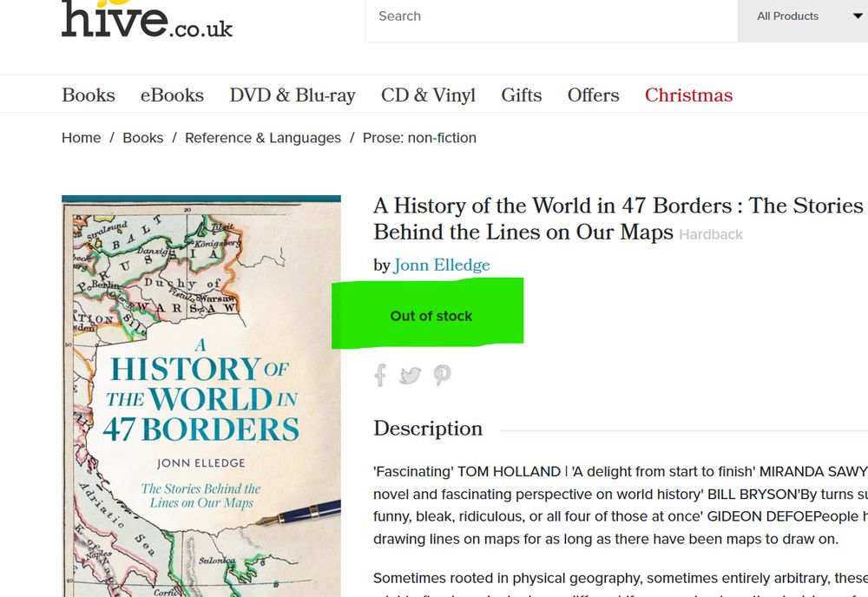Image resolution: width=868 pixels, height=597 pixels.
Task: Share the book on Twitter
Action: 411,375
